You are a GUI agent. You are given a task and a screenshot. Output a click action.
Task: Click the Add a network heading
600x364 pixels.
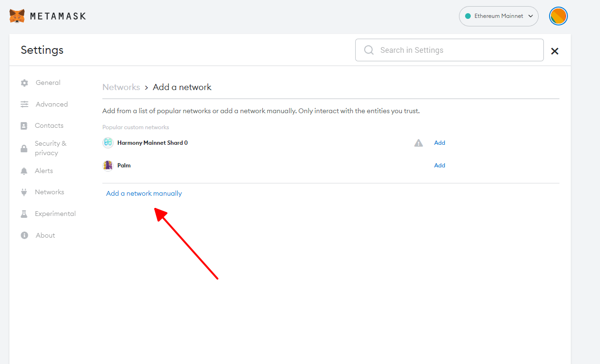(182, 87)
